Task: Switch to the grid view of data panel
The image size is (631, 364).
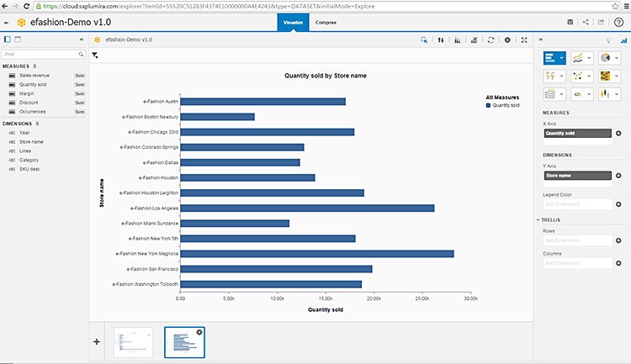Action: click(18, 40)
